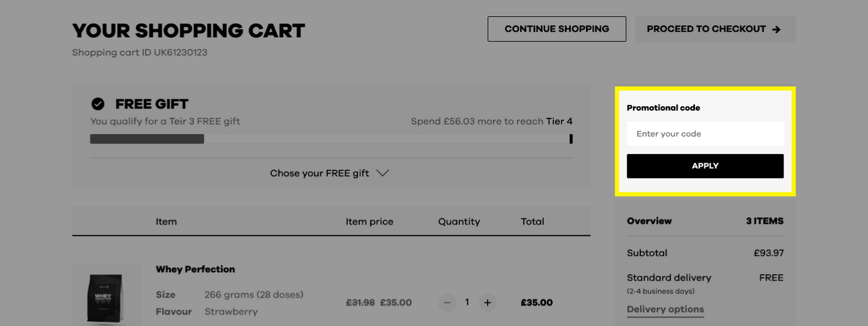
Task: Proceed to checkout
Action: tap(715, 29)
